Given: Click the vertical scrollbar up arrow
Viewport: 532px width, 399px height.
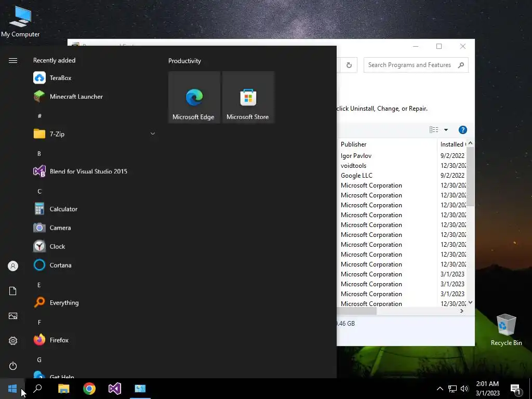Looking at the screenshot, I should (x=471, y=143).
